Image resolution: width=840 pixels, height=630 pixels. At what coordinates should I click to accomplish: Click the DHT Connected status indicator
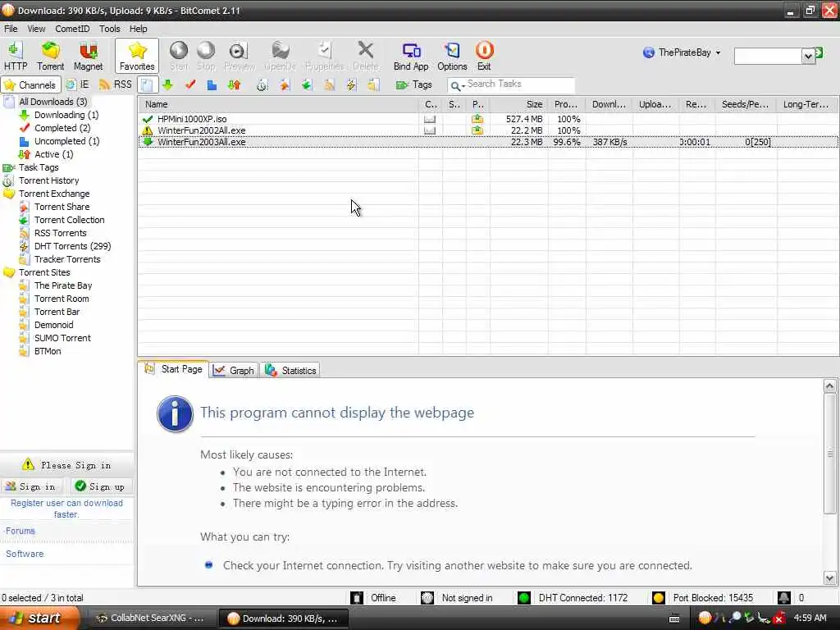tap(573, 598)
